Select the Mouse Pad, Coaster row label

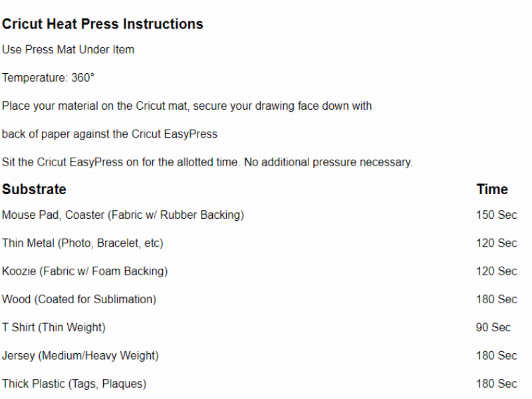point(123,215)
